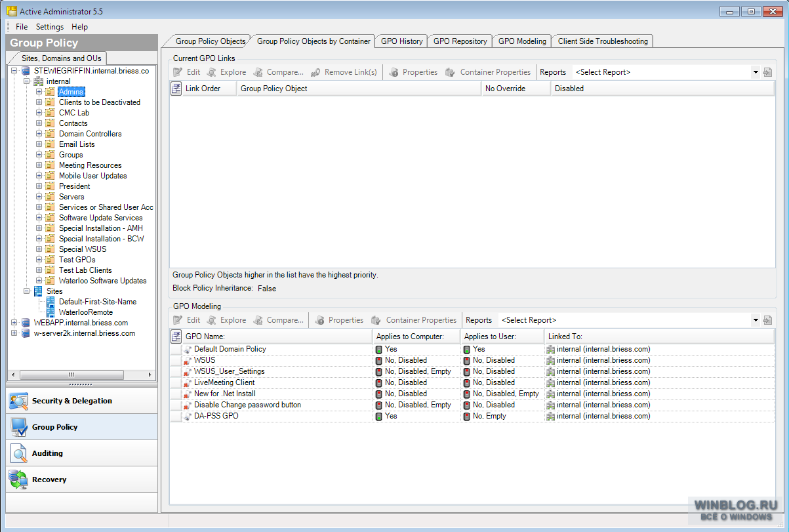Collapse the internal domain node

[27, 81]
